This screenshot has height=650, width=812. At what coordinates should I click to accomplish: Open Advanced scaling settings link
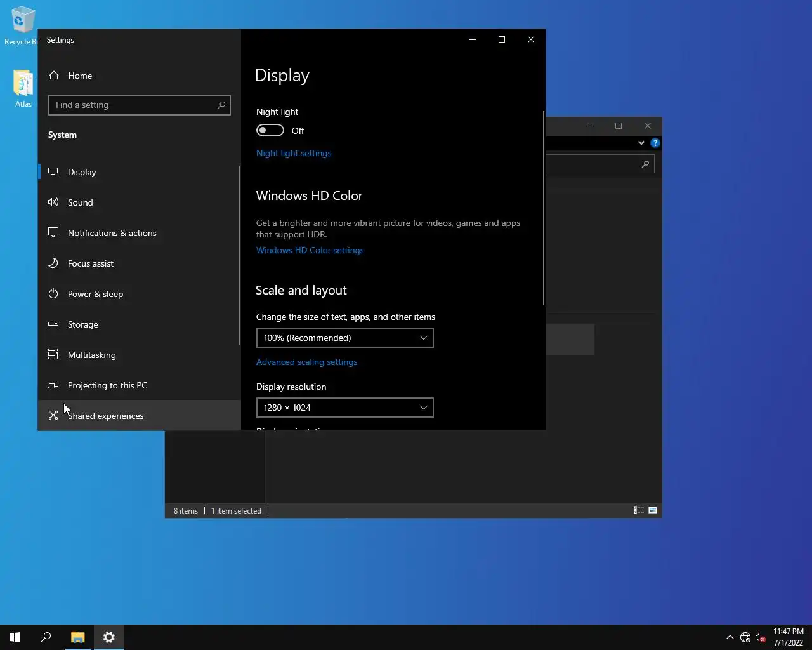coord(307,362)
